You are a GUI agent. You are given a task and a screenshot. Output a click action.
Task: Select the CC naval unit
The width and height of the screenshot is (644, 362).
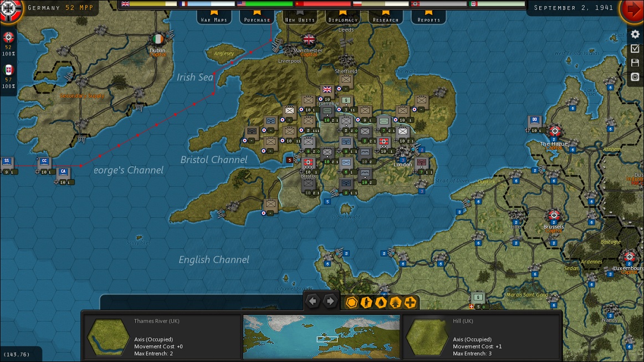click(44, 164)
